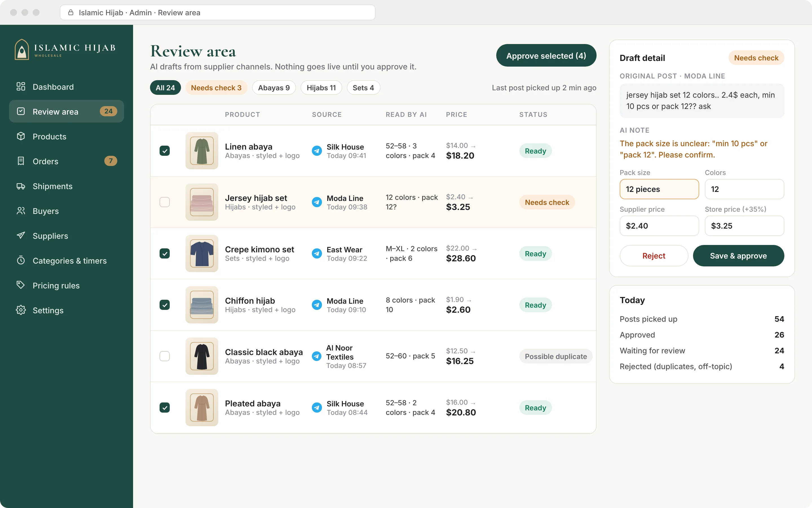Show the Abayas 9 filter
The width and height of the screenshot is (812, 508).
tap(274, 88)
